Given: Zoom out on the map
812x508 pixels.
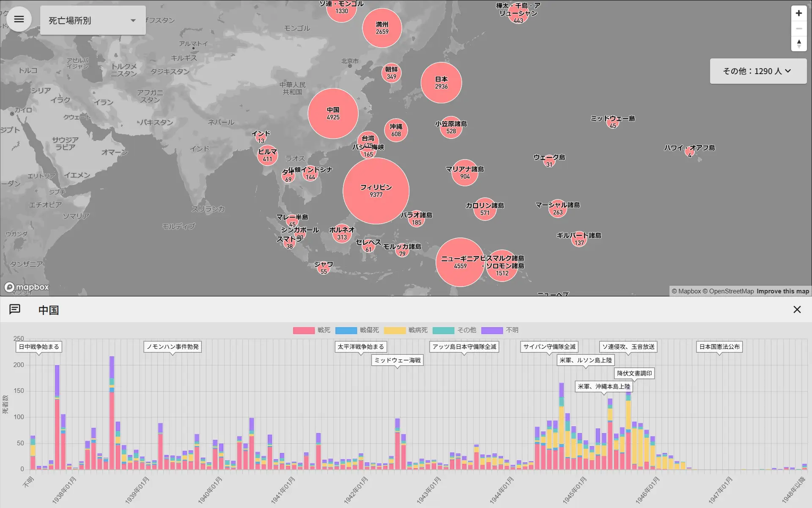Looking at the screenshot, I should pos(798,28).
